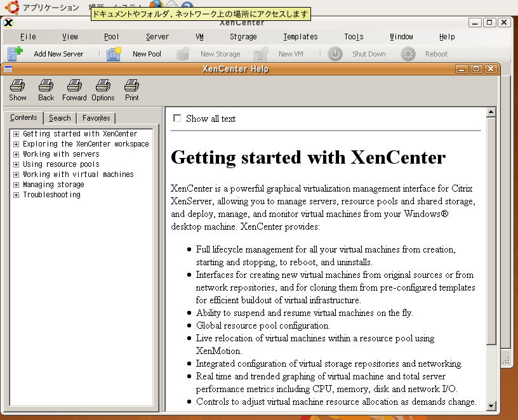Click the New Pool icon

pyautogui.click(x=114, y=54)
